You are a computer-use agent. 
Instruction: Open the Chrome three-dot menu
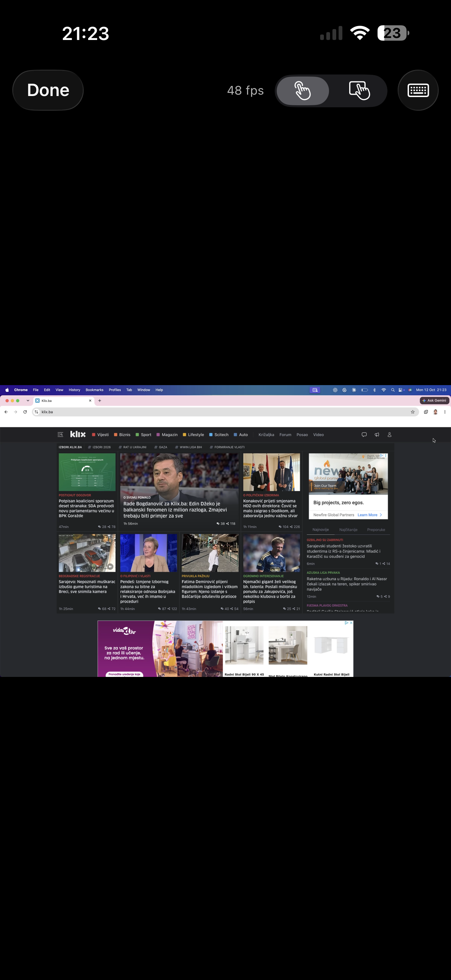click(x=445, y=412)
